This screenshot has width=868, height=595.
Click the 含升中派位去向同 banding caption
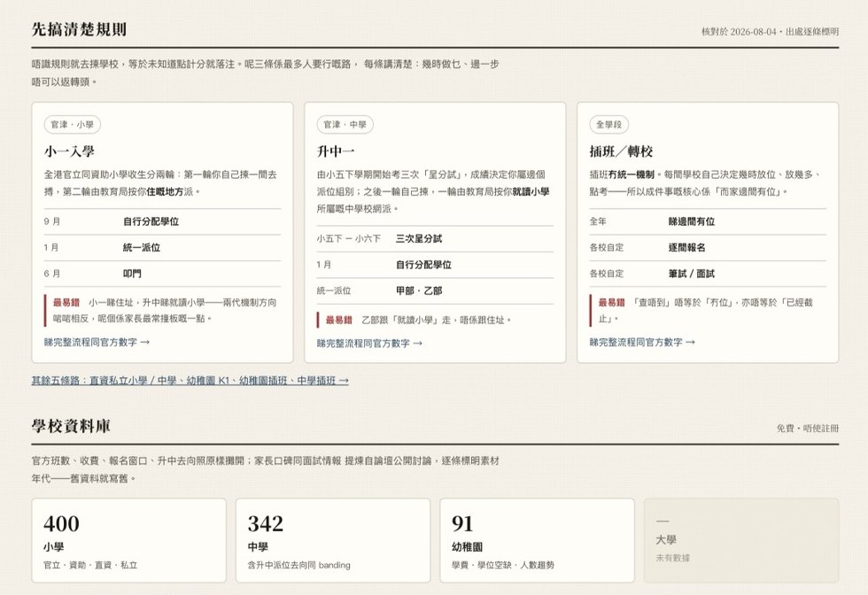(299, 565)
